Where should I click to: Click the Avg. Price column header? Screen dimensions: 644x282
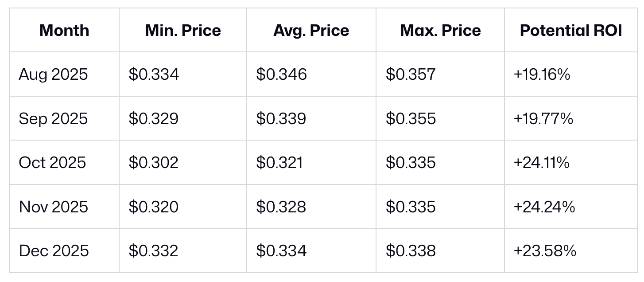click(x=311, y=31)
